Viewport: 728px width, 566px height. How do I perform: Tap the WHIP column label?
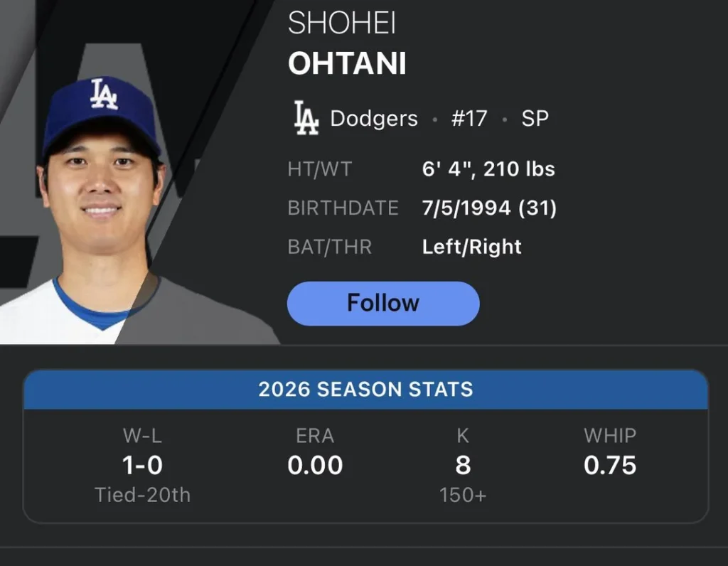coord(610,435)
